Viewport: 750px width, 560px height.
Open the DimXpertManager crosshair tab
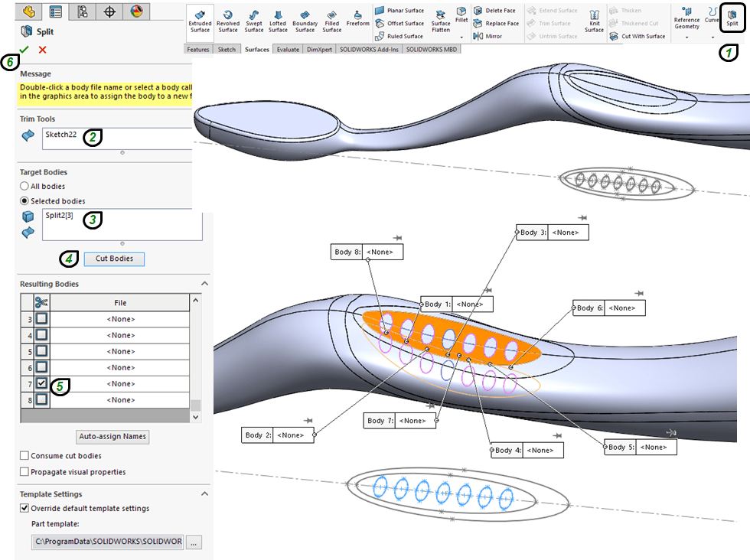(109, 11)
